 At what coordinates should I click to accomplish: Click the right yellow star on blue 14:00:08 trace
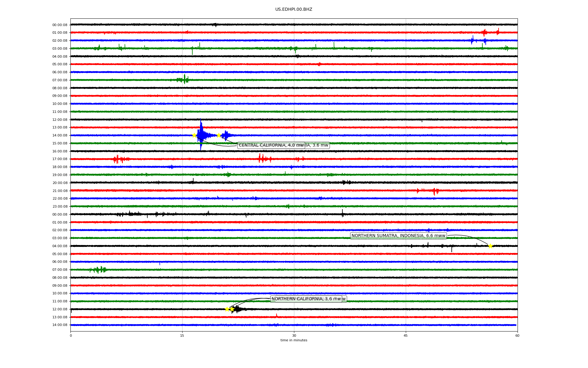(219, 135)
